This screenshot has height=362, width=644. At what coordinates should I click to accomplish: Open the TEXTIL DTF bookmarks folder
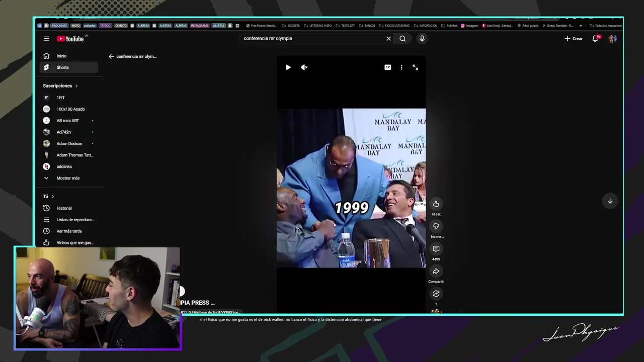(x=345, y=26)
